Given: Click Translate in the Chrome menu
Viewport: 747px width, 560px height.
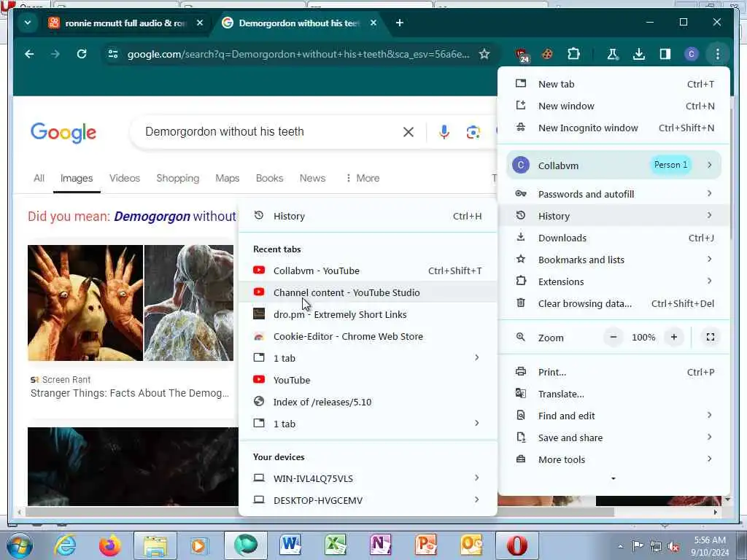Looking at the screenshot, I should [614, 394].
